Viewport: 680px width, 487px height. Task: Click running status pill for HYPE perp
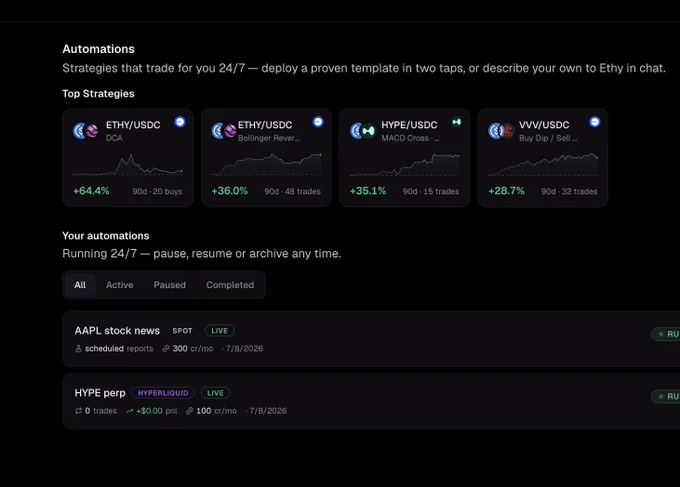coord(666,396)
